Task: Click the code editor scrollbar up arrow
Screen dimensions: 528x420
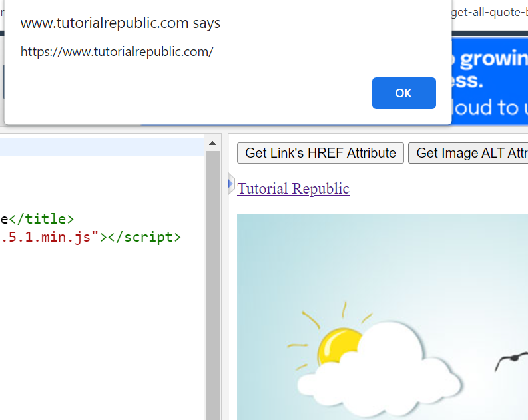Action: (x=212, y=144)
